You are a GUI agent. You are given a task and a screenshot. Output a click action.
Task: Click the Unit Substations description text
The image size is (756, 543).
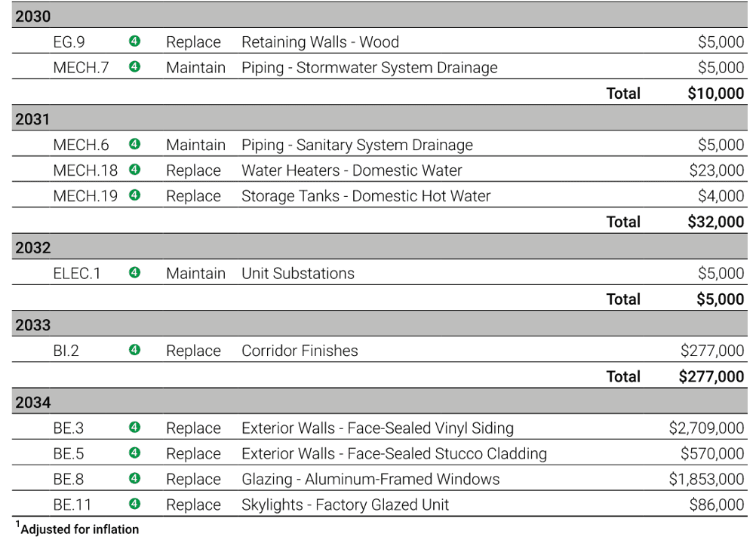coord(298,274)
